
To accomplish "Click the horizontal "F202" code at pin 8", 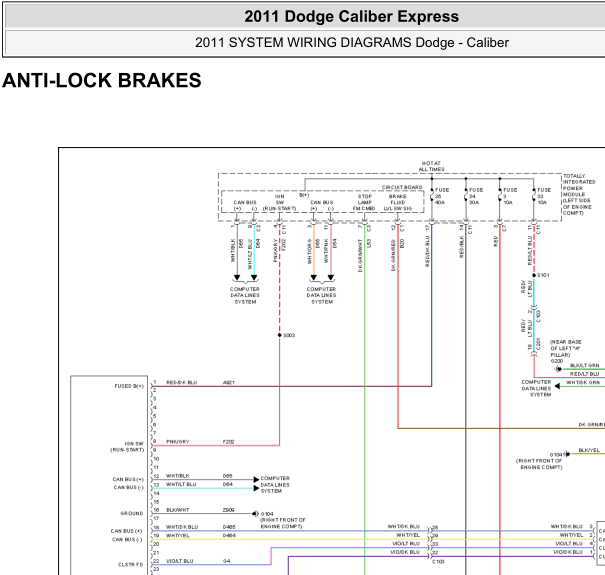I will [x=228, y=441].
